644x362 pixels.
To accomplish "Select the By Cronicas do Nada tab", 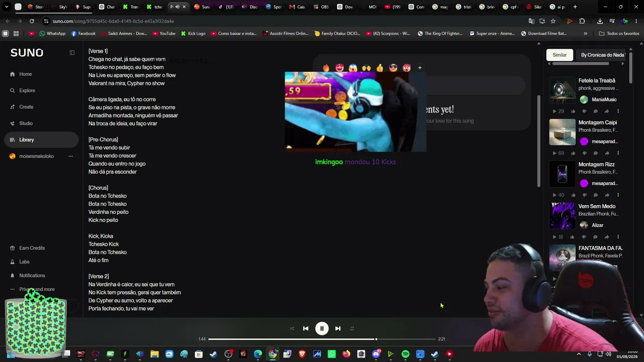I will coord(602,55).
